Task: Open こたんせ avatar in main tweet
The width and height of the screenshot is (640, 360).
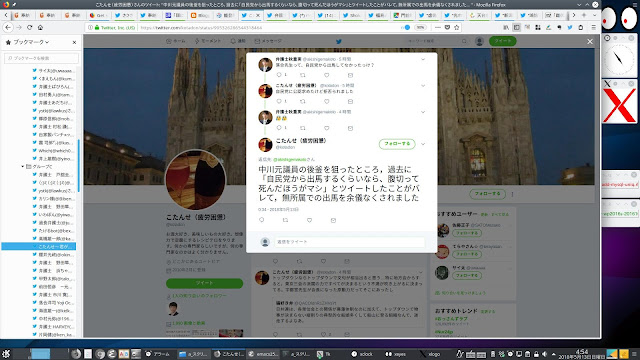Action: (265, 144)
